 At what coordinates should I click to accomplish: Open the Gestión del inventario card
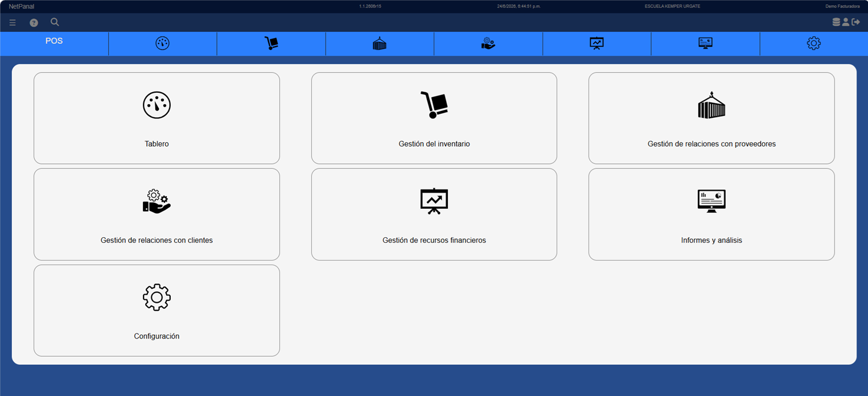(434, 118)
